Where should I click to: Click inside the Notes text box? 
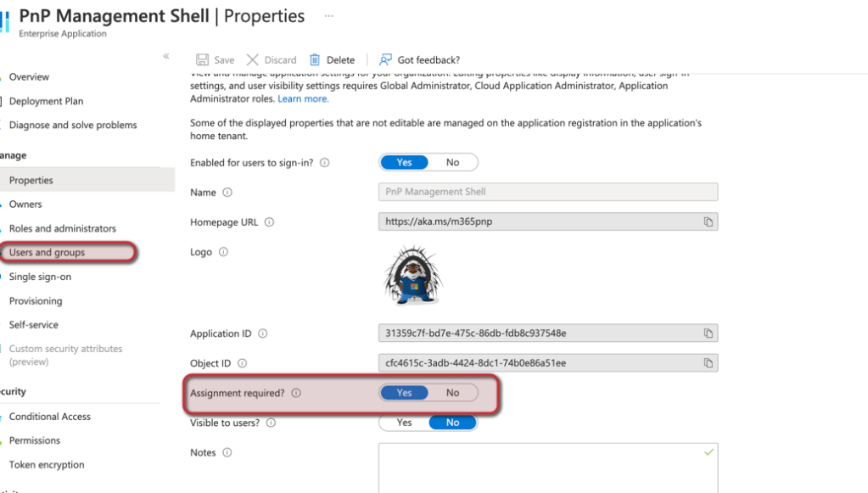pos(547,465)
